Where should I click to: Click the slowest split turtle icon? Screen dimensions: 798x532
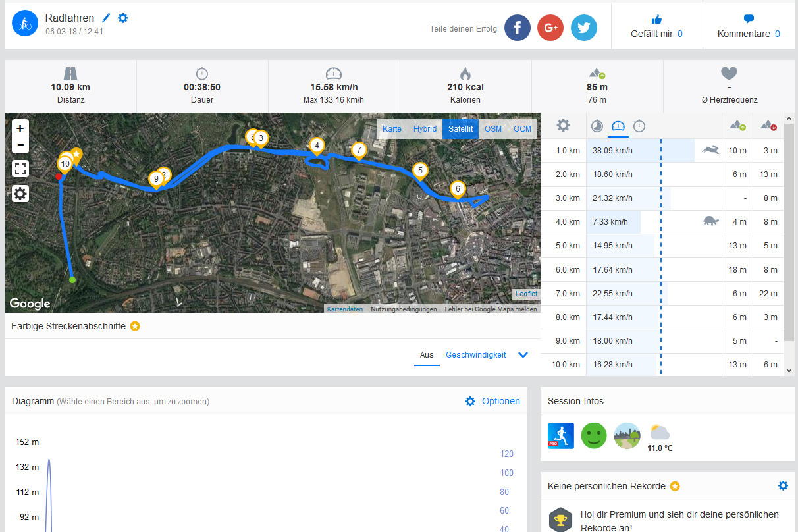(710, 221)
